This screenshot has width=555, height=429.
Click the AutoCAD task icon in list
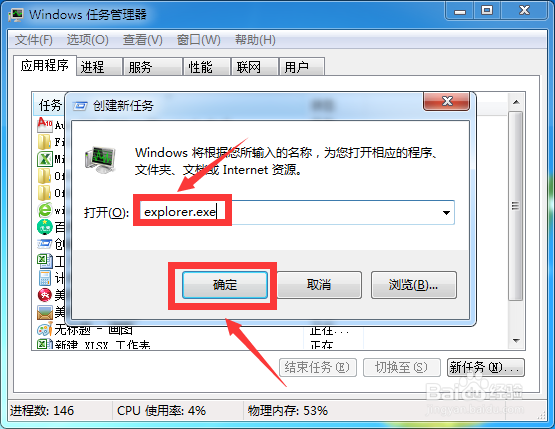click(x=45, y=125)
